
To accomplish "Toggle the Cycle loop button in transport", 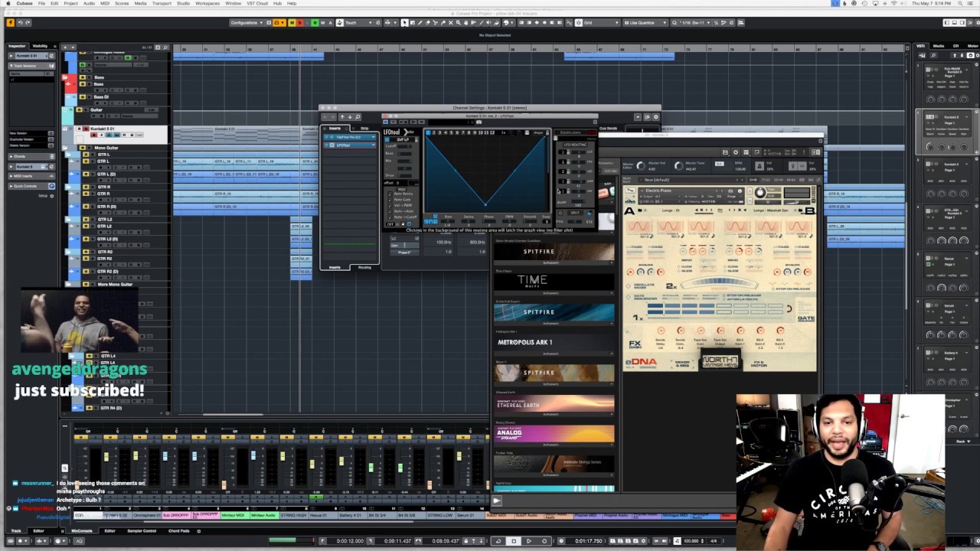I will pos(498,541).
